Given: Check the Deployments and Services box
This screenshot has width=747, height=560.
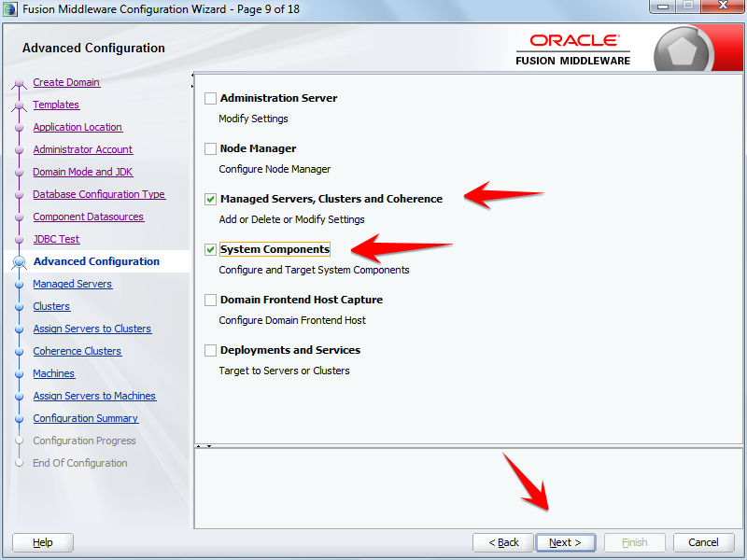Looking at the screenshot, I should click(210, 350).
